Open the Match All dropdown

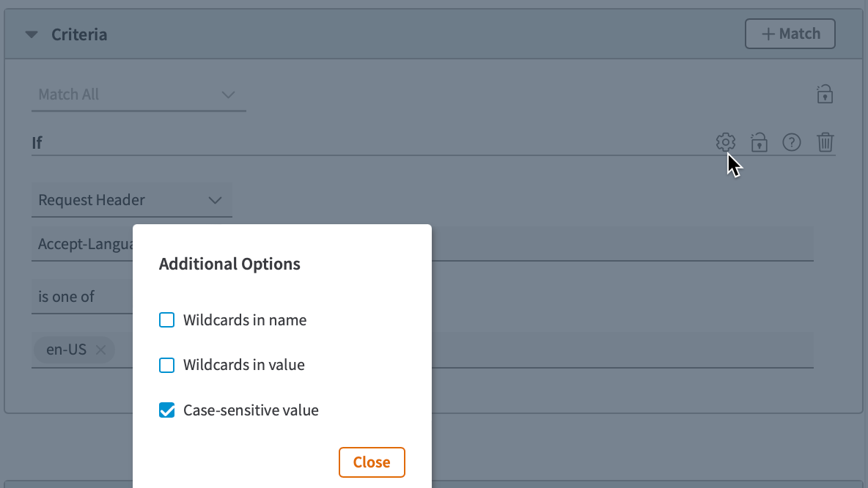click(x=138, y=95)
